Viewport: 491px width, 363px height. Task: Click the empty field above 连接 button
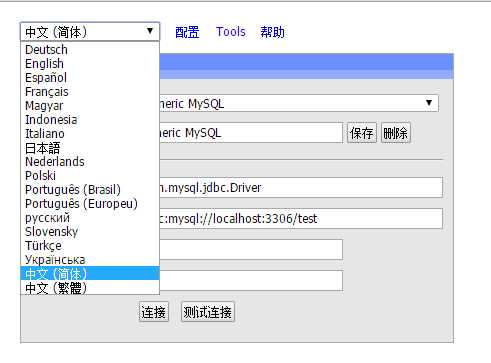(251, 280)
